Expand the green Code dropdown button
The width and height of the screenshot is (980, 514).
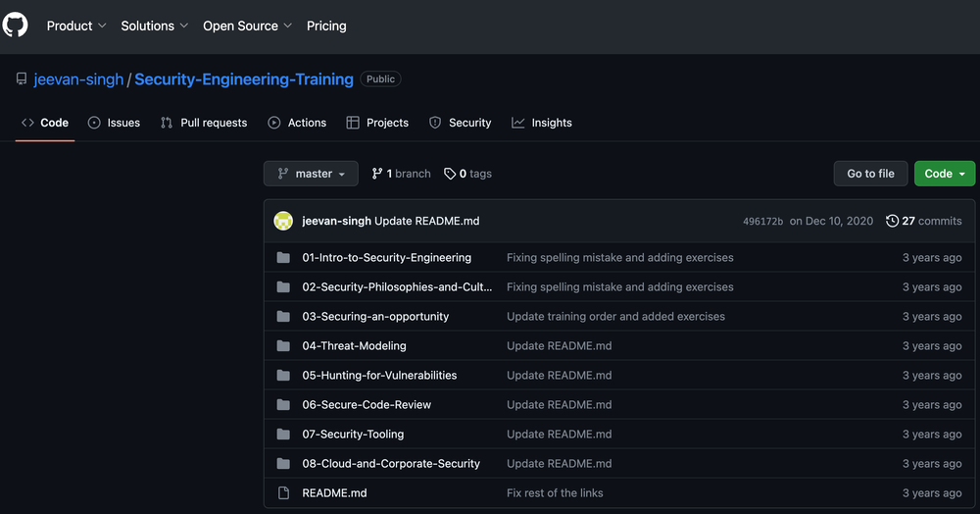coord(945,174)
